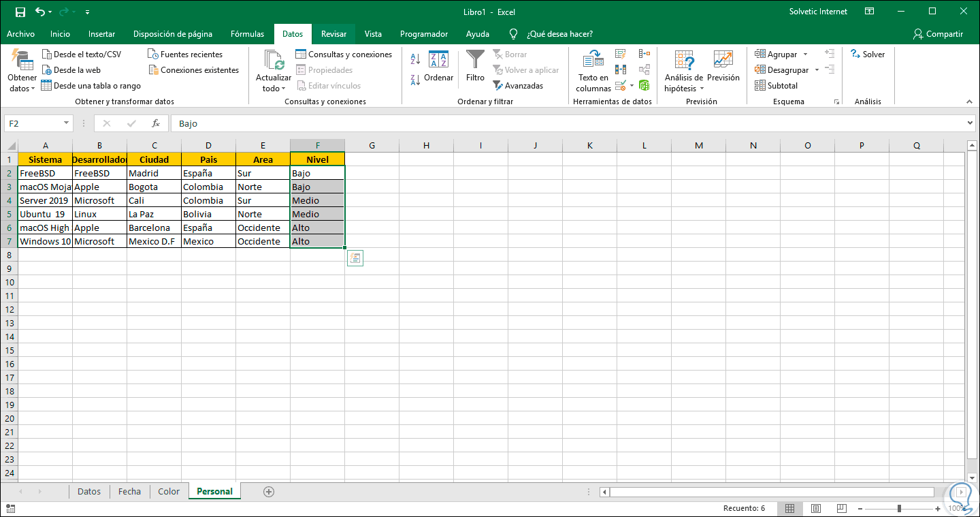This screenshot has height=517, width=980.
Task: Open Conexiones existentes
Action: 194,70
